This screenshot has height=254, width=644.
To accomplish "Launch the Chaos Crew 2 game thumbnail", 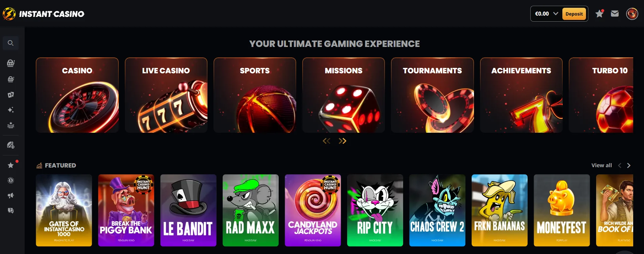I will coord(437,210).
